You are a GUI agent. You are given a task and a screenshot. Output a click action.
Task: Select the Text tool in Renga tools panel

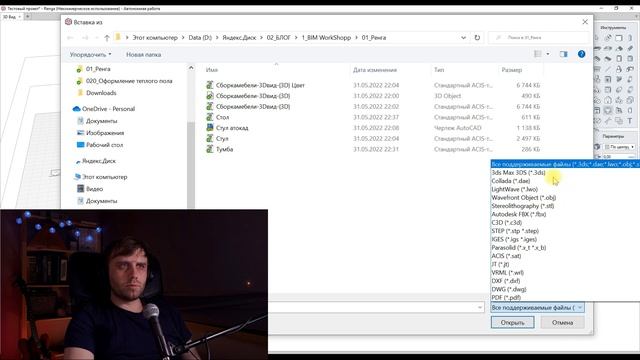[x=630, y=120]
